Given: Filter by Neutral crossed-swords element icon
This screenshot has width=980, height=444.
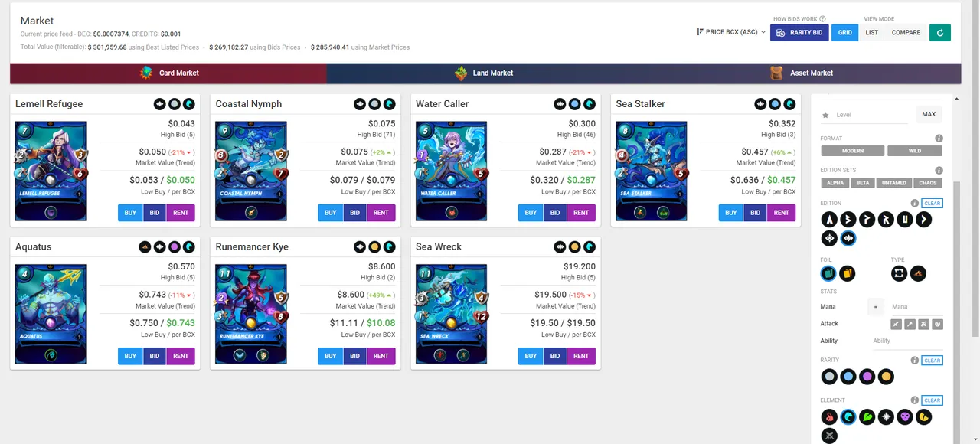Looking at the screenshot, I should pos(829,436).
